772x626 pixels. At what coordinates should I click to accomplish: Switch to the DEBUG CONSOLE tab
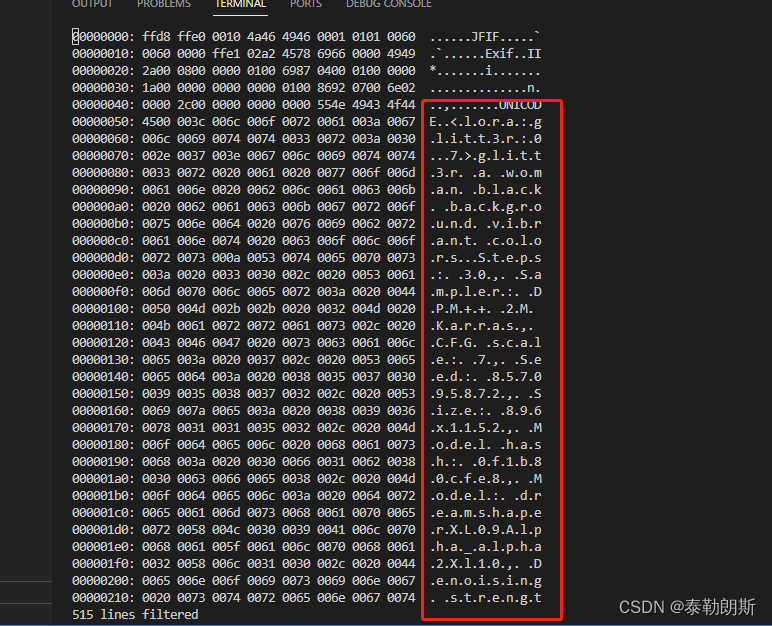(388, 4)
